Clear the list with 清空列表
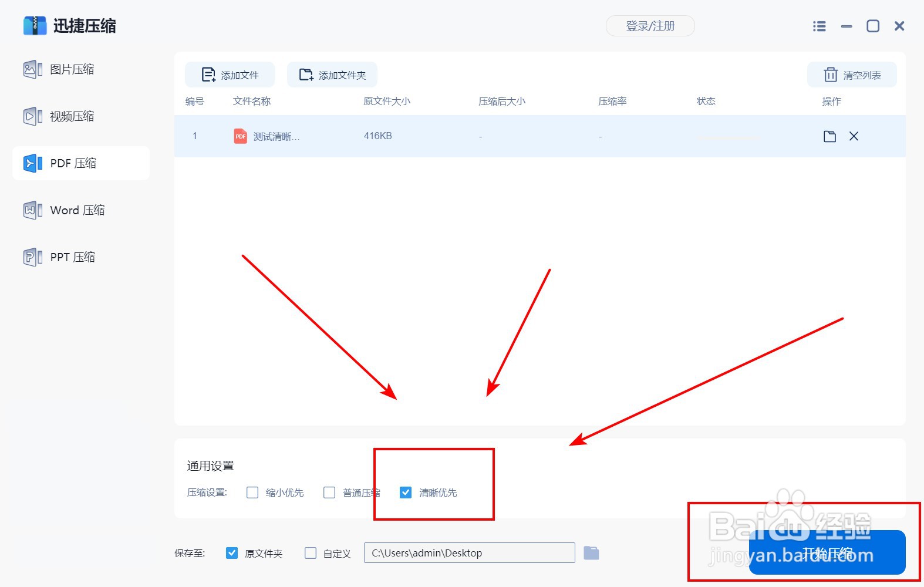The width and height of the screenshot is (924, 587). (x=852, y=75)
